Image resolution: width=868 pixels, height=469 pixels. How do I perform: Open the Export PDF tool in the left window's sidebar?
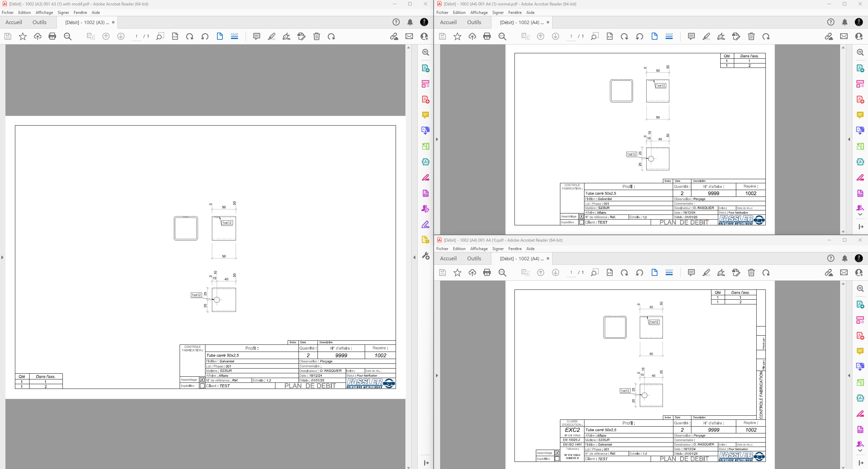[x=426, y=68]
